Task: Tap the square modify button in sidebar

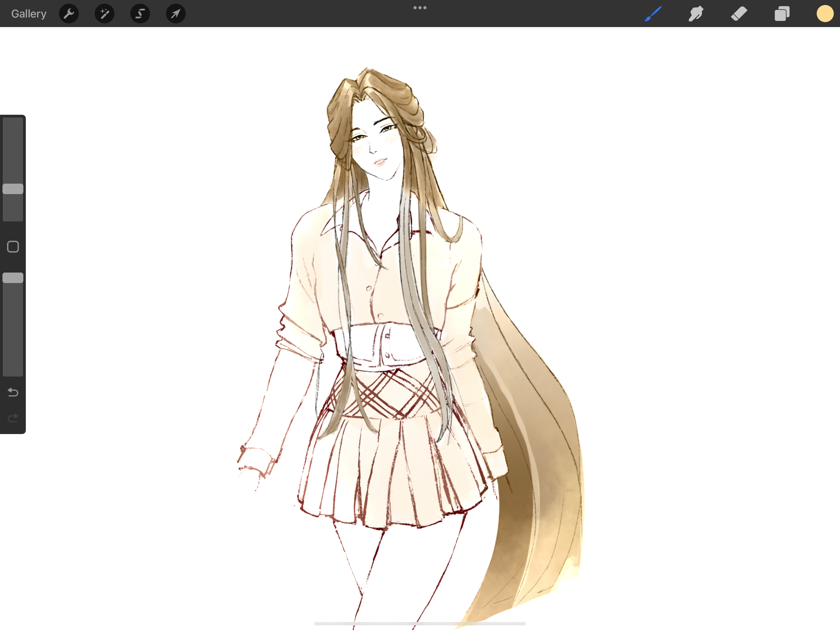Action: (13, 247)
